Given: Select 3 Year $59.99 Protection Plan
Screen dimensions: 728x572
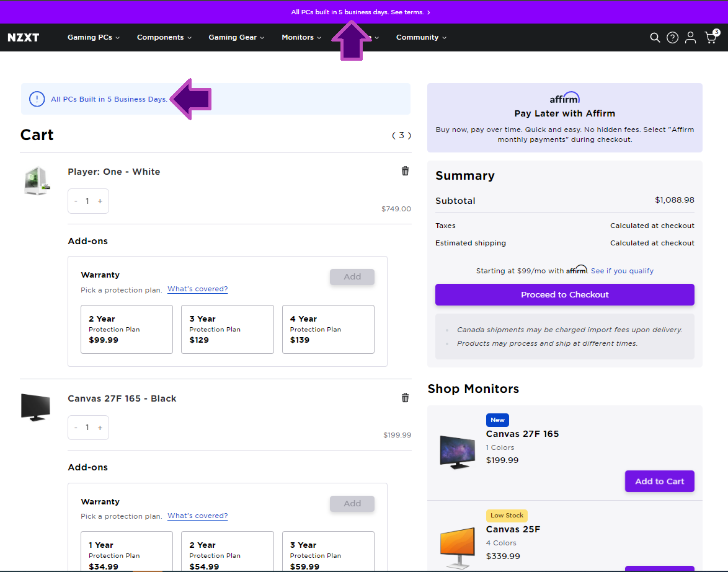Looking at the screenshot, I should [328, 552].
